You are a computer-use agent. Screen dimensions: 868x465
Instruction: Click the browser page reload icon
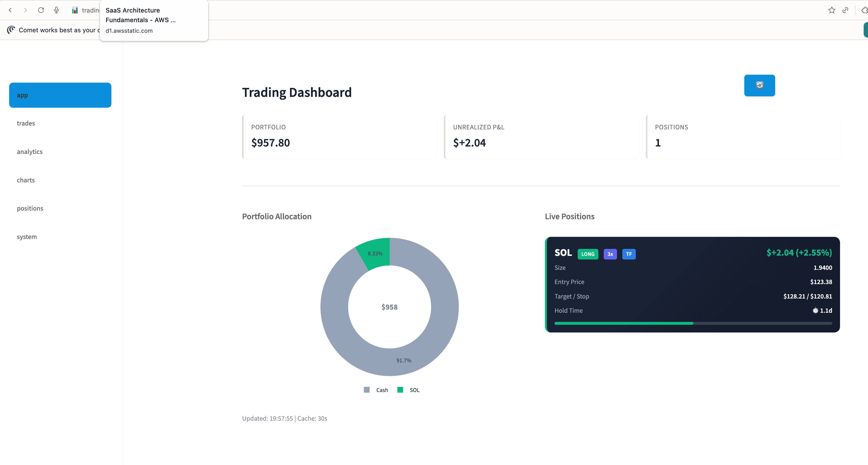(x=41, y=10)
